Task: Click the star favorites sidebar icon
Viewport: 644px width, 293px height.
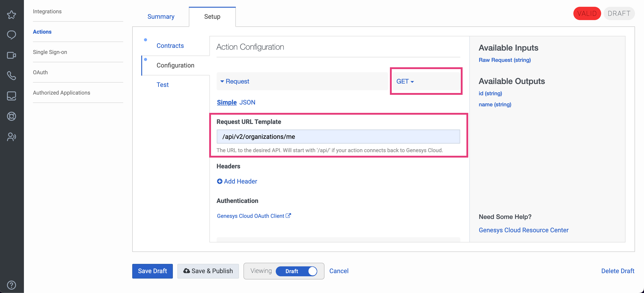Action: [12, 15]
